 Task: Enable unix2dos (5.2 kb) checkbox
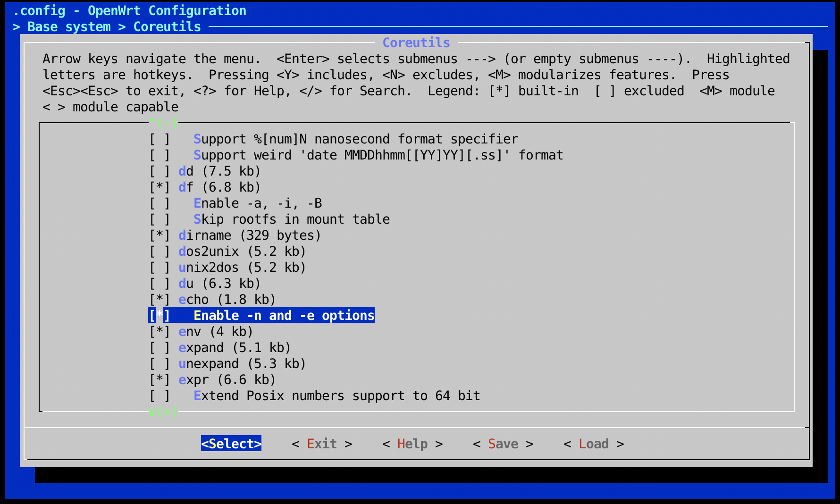160,268
